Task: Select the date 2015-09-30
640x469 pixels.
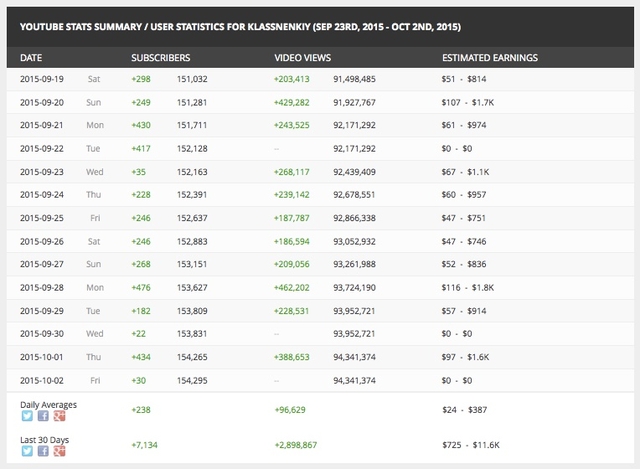Action: click(x=42, y=333)
